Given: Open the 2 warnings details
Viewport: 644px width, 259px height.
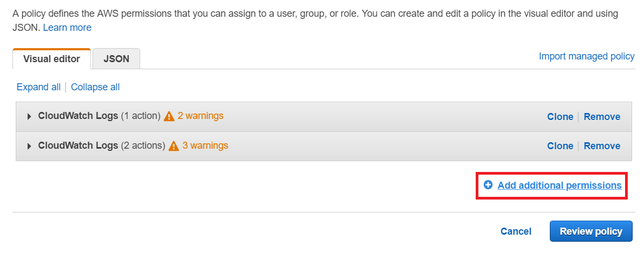Looking at the screenshot, I should 200,116.
